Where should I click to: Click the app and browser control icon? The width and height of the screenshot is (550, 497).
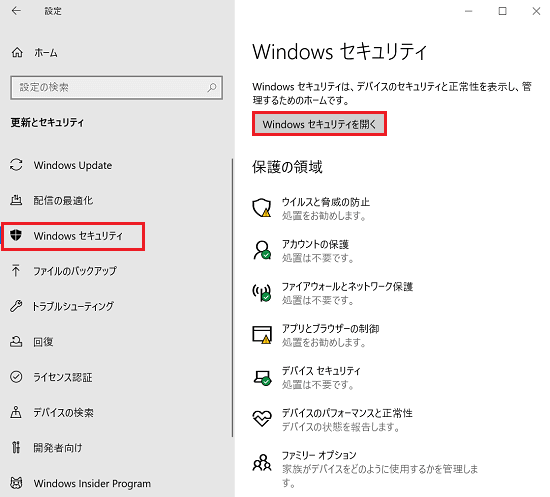pos(262,335)
